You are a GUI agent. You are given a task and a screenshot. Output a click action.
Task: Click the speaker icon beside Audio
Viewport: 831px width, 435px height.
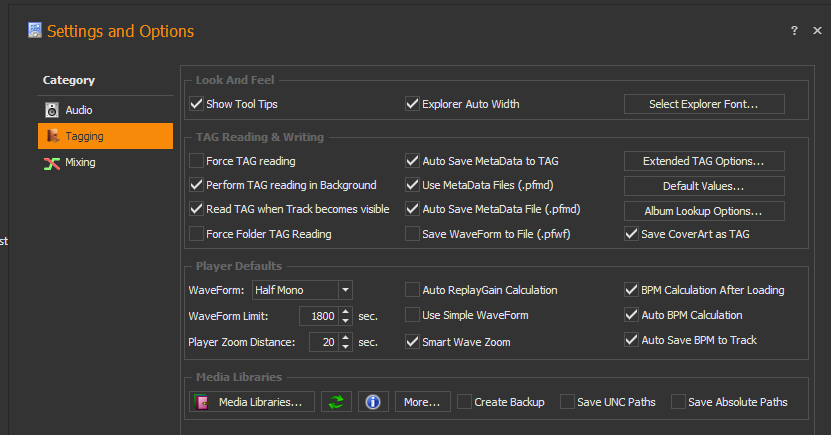[x=52, y=110]
